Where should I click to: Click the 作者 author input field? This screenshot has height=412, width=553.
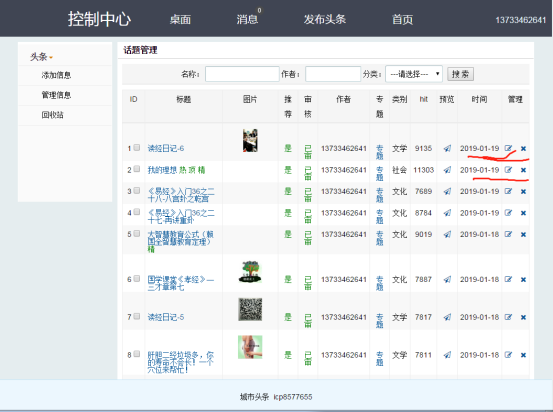pos(333,74)
